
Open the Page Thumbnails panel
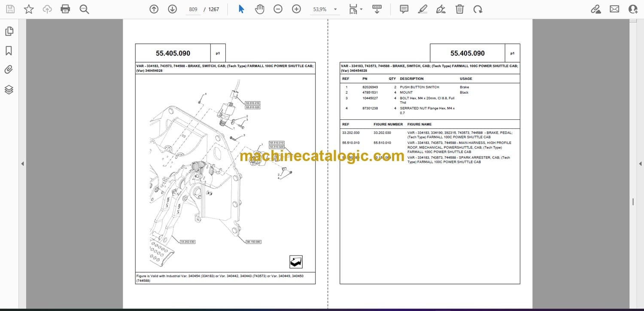pos(9,31)
